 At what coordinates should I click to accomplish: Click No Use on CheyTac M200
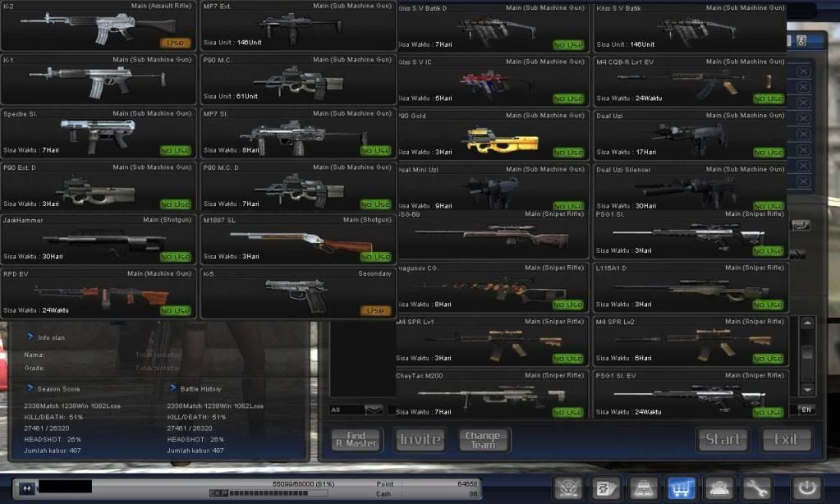coord(568,412)
